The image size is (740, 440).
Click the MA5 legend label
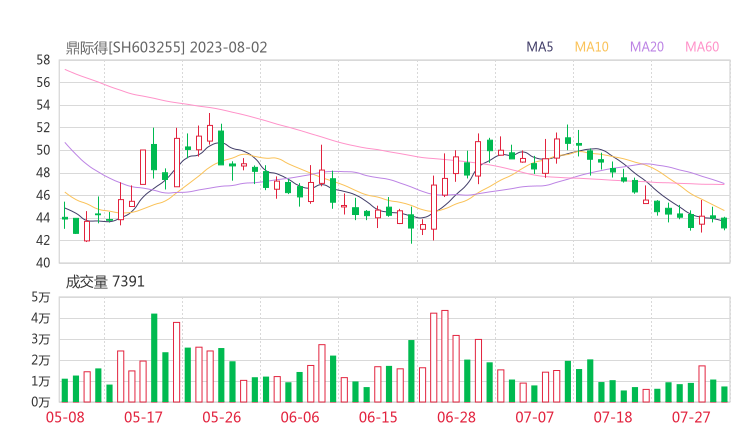point(539,47)
